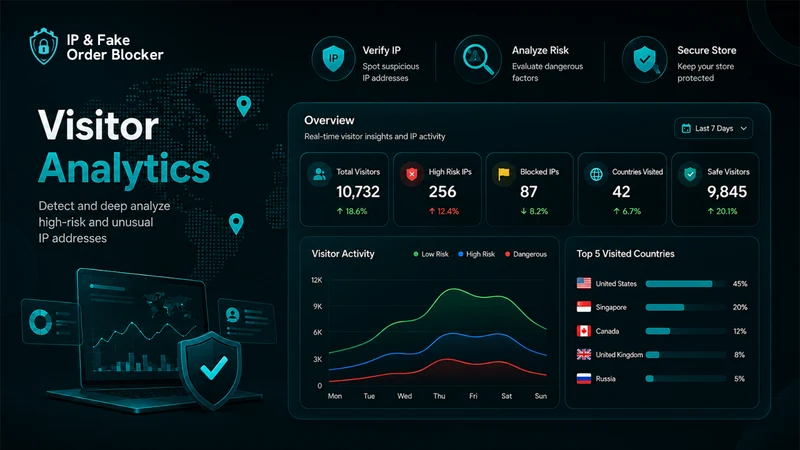Viewport: 800px width, 450px height.
Task: Open the High Risk IPs 256 card
Action: coord(437,189)
